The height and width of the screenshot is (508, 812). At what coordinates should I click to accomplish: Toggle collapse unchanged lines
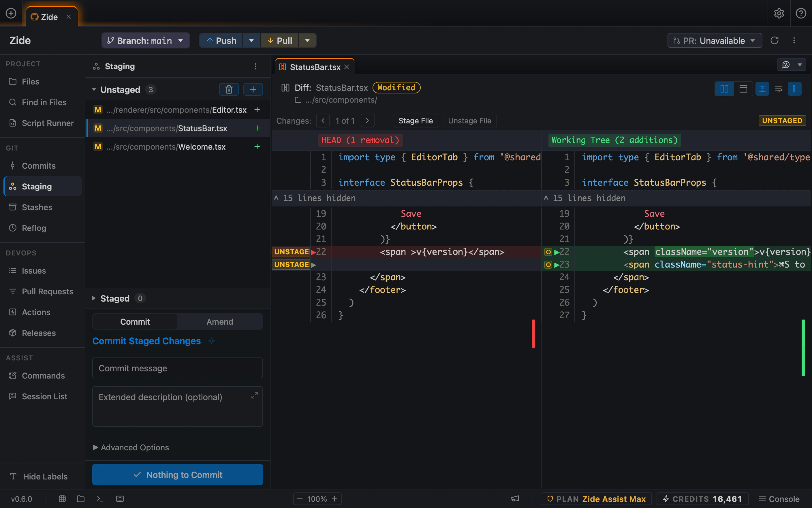click(x=762, y=89)
